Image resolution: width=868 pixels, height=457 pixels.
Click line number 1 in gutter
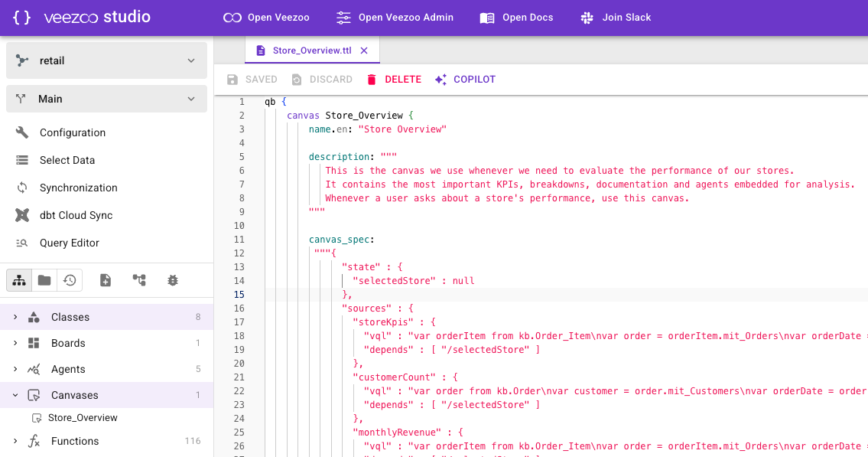pos(242,101)
